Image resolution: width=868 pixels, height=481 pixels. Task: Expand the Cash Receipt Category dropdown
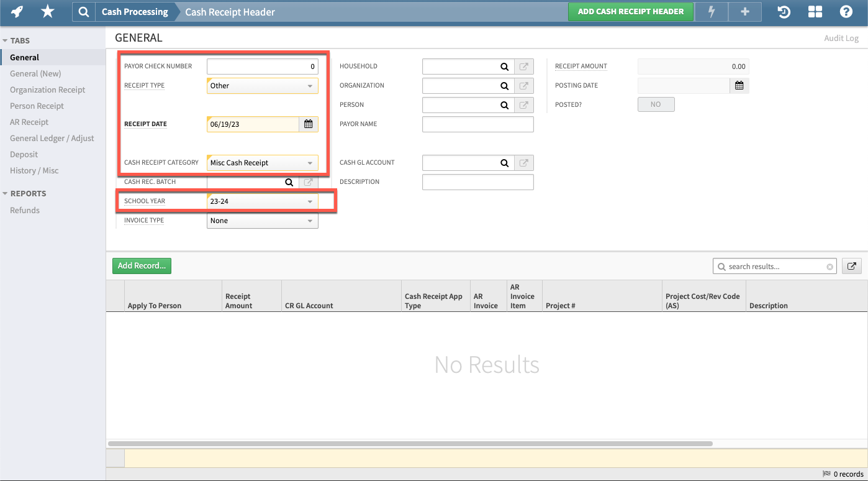tap(310, 162)
